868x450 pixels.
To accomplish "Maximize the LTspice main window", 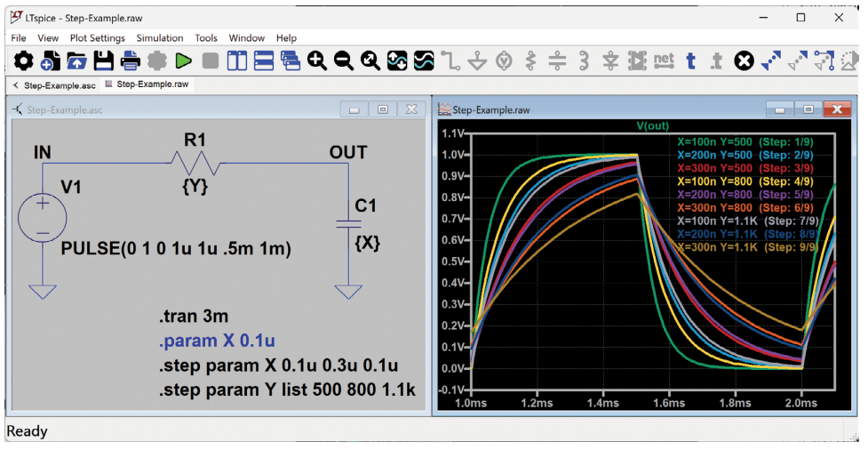I will pos(800,18).
